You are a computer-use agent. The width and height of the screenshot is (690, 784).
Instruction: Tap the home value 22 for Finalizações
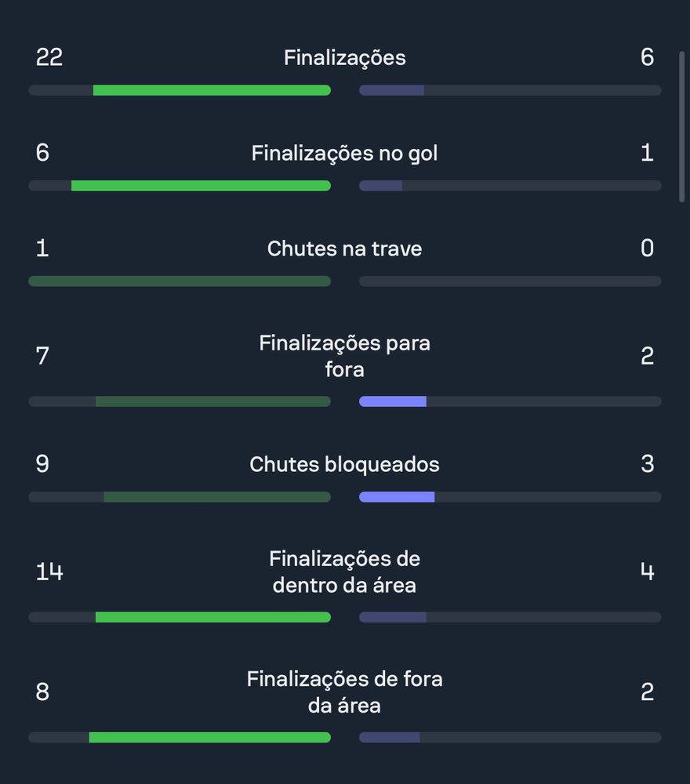tap(49, 57)
